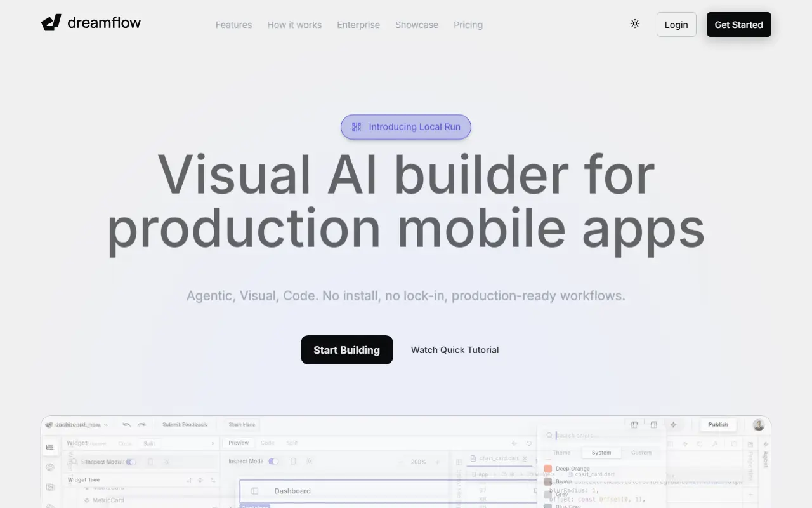Click the Search colors input field
This screenshot has height=508, width=812.
click(x=601, y=436)
